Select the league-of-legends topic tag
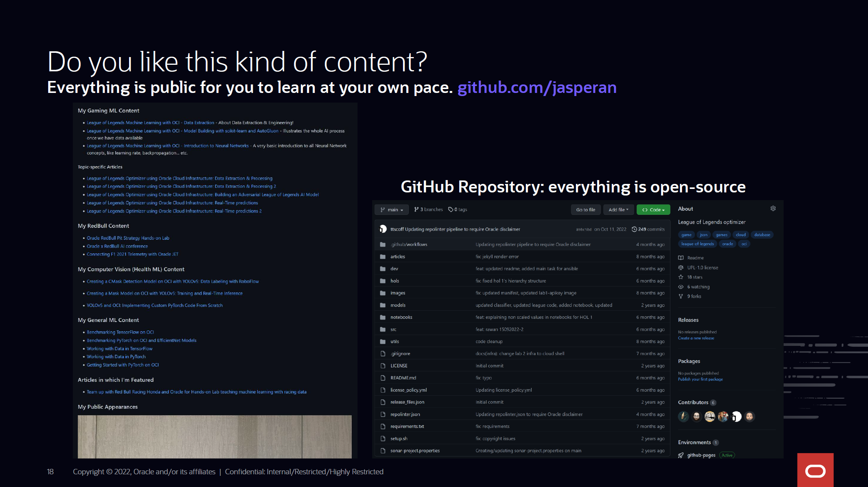Screen dimensions: 868x487 [697, 244]
